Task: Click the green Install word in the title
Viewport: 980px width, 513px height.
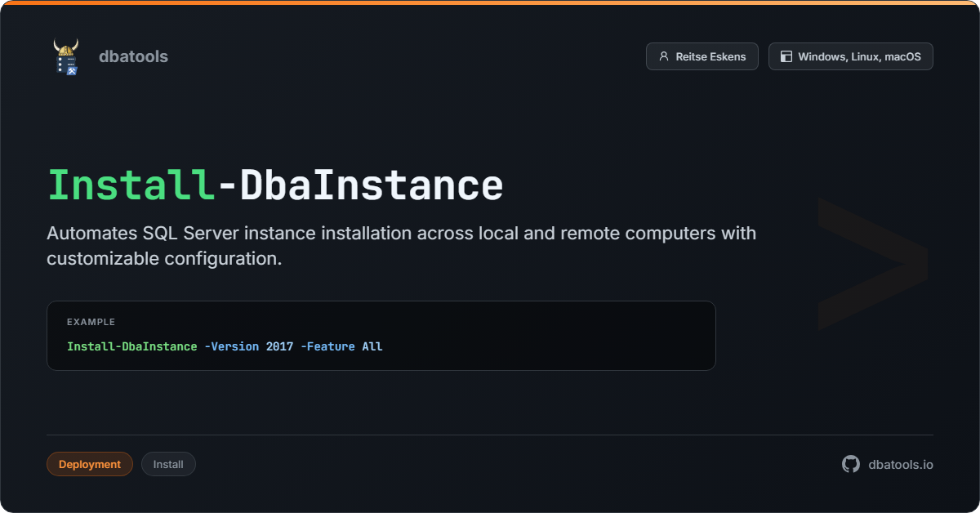Action: (x=131, y=185)
